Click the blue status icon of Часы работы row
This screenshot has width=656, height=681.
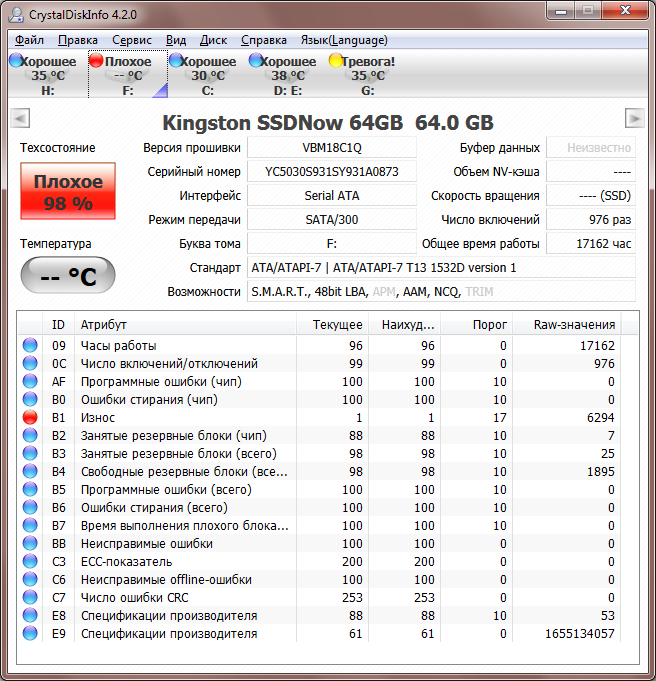[30, 345]
